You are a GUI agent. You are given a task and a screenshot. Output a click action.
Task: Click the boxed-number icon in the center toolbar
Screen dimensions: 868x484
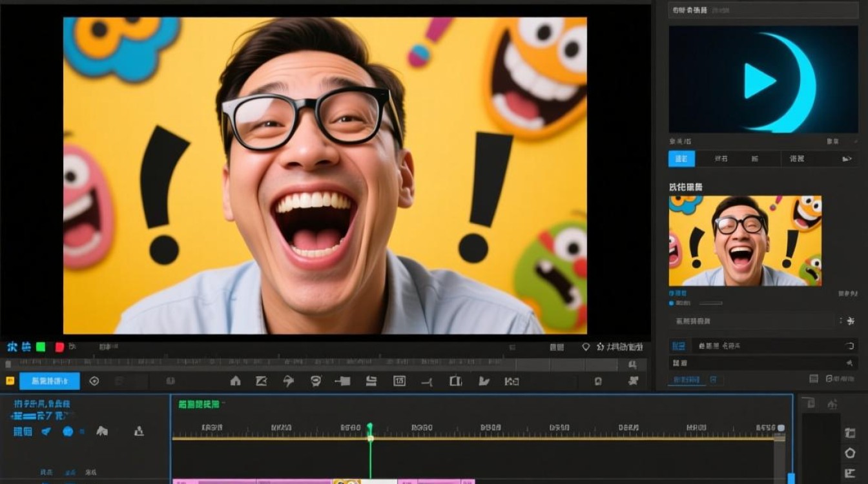[x=399, y=381]
